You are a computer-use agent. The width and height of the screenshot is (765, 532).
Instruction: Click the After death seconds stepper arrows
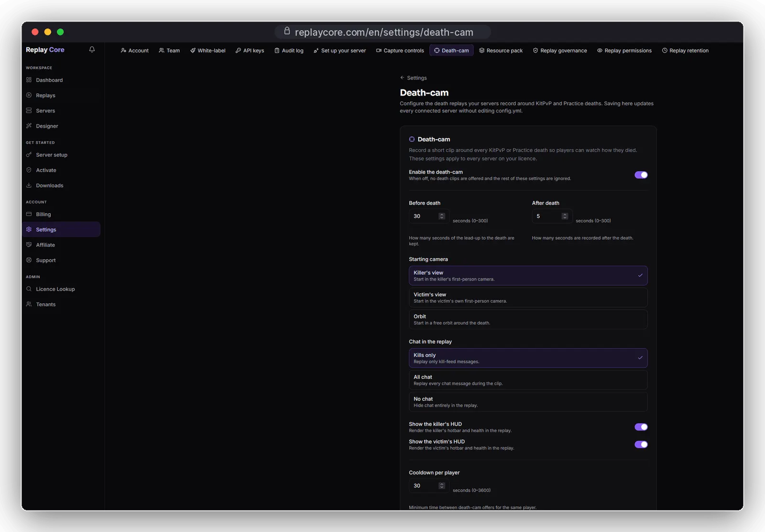coord(565,216)
